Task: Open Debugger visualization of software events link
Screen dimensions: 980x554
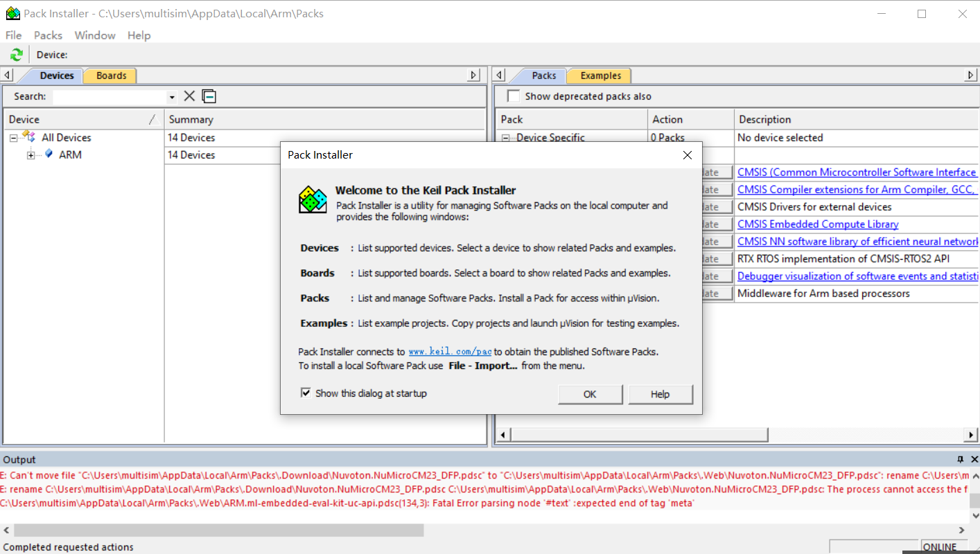Action: tap(858, 276)
